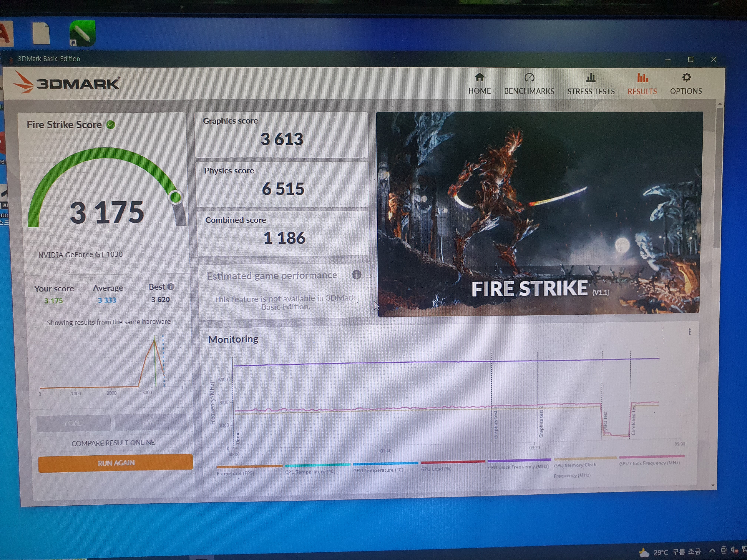Image resolution: width=747 pixels, height=560 pixels.
Task: Click the overall score 3 175
Action: pyautogui.click(x=107, y=213)
